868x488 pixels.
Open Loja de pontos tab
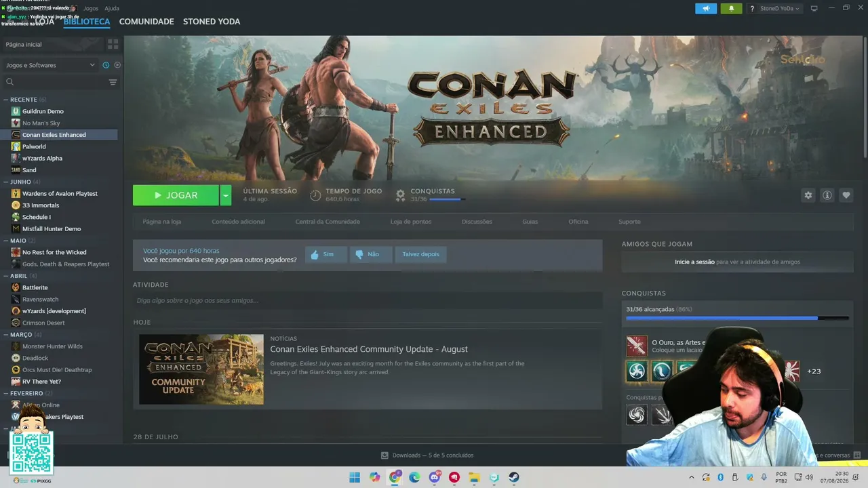point(411,222)
